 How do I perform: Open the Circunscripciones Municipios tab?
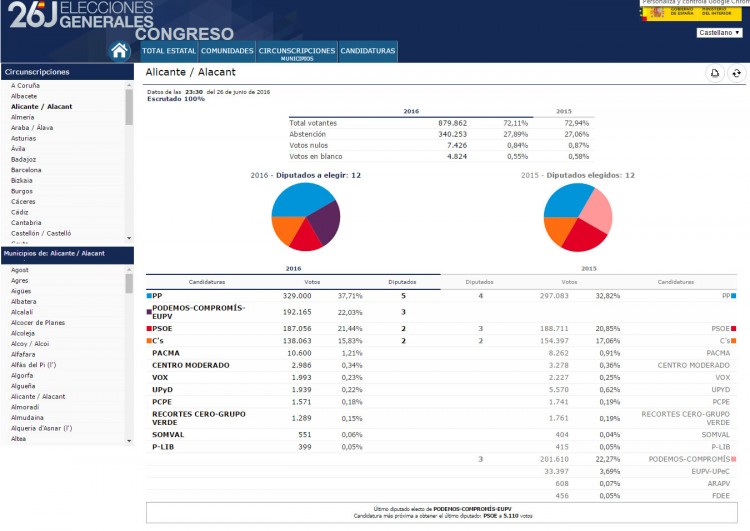click(x=297, y=52)
